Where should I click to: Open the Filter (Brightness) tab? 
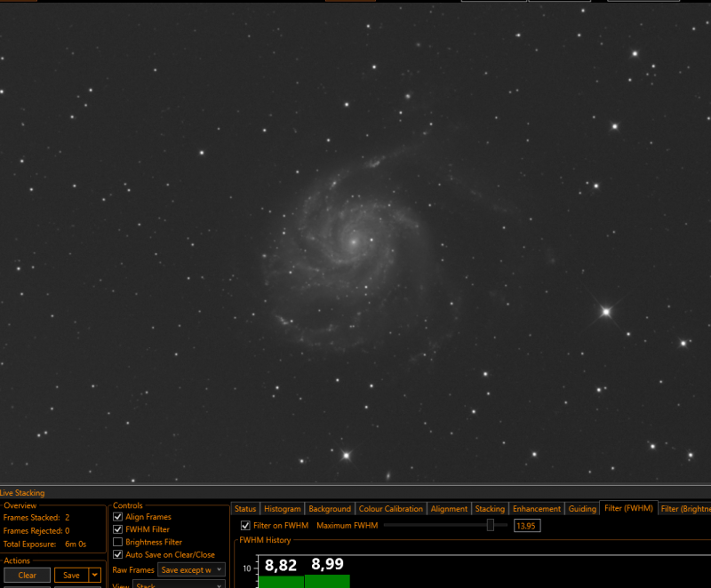coord(684,509)
